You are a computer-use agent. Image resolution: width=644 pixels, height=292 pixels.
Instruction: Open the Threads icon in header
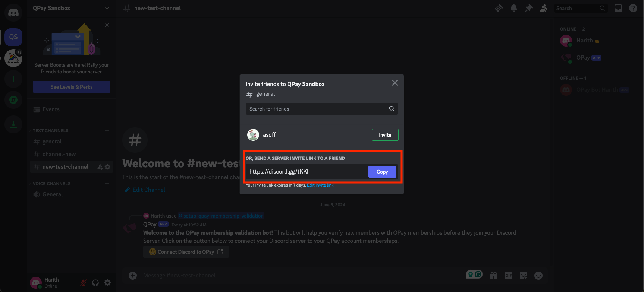[x=499, y=8]
